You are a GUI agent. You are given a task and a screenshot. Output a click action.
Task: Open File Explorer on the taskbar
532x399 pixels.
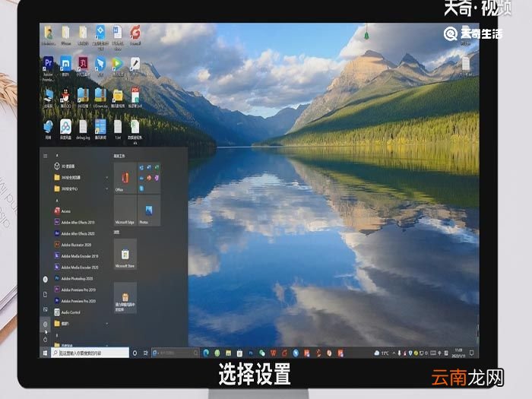tap(228, 353)
